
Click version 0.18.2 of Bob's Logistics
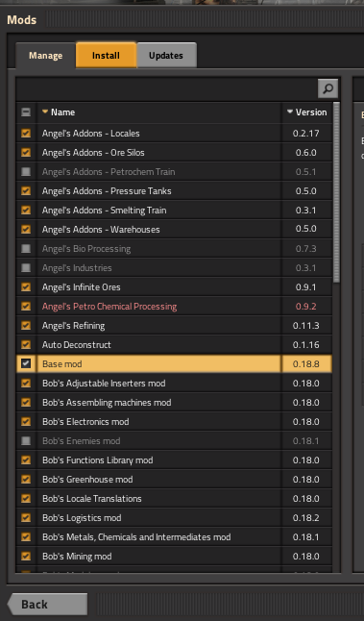[306, 517]
